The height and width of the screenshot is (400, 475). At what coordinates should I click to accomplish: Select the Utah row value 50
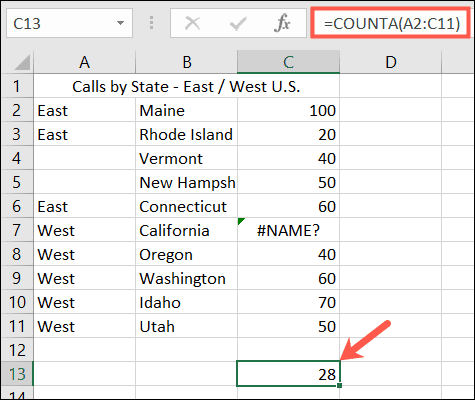pos(288,326)
